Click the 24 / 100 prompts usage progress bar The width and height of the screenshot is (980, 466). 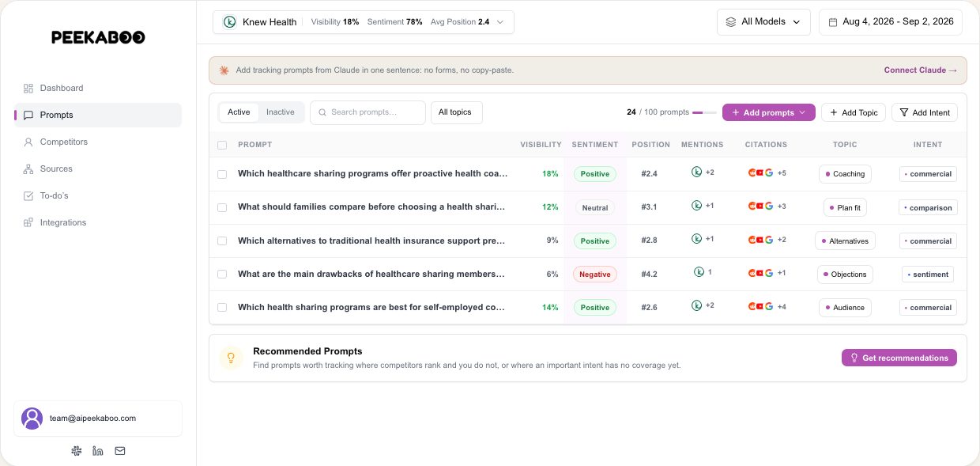point(704,112)
